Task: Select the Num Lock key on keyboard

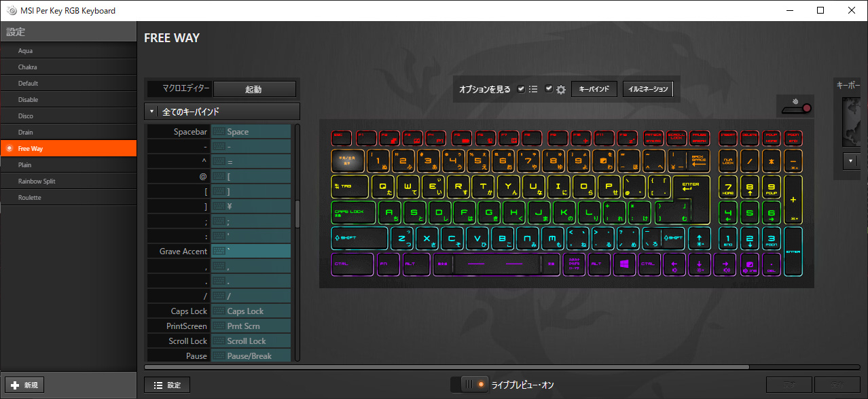Action: pos(728,160)
